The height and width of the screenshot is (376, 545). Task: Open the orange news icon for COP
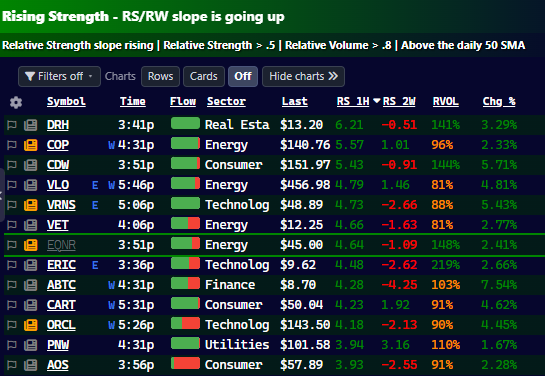coord(31,145)
